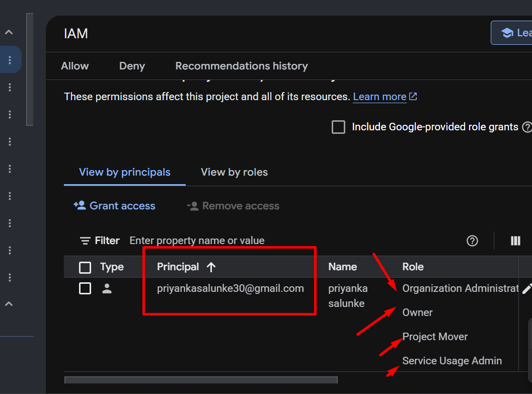532x394 pixels.
Task: Click the Grant access button
Action: click(x=114, y=206)
